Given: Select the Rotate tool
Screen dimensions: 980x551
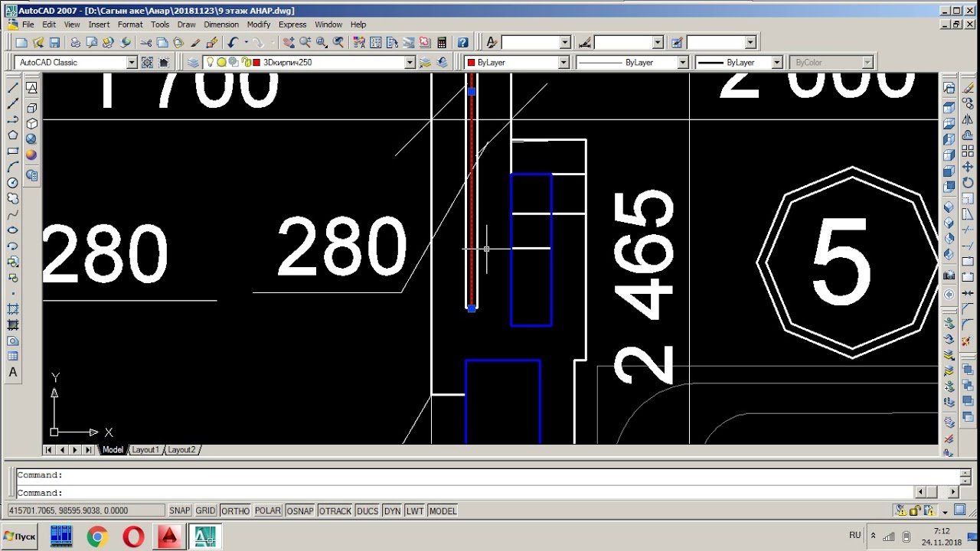Looking at the screenshot, I should (x=968, y=183).
